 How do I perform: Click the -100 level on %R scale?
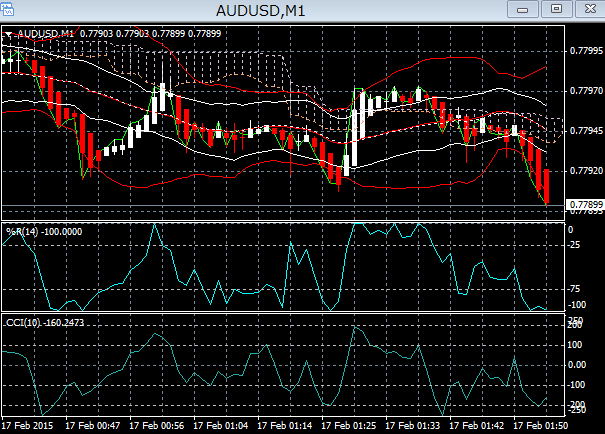click(x=579, y=304)
